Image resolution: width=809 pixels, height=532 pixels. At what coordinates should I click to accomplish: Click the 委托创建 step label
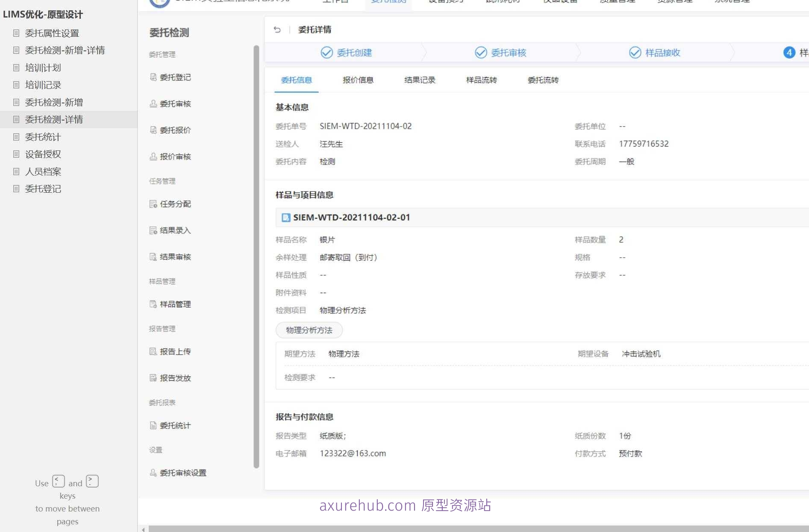tap(354, 53)
